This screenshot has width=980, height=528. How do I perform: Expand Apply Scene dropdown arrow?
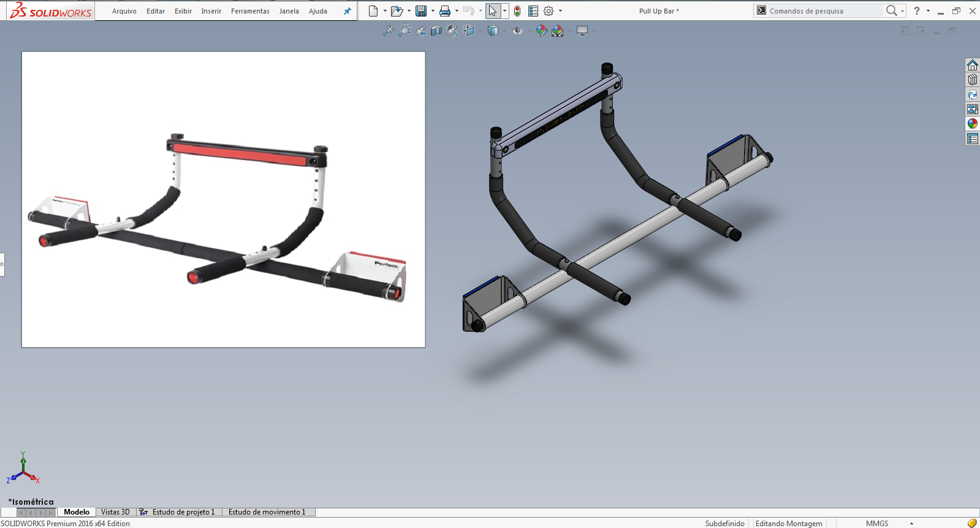pyautogui.click(x=569, y=31)
